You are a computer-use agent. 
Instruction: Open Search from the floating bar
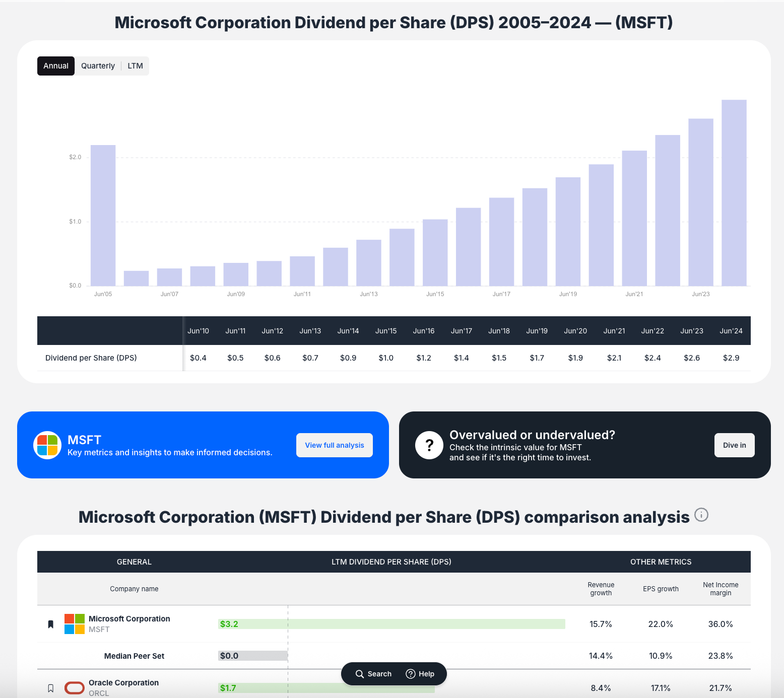[373, 674]
